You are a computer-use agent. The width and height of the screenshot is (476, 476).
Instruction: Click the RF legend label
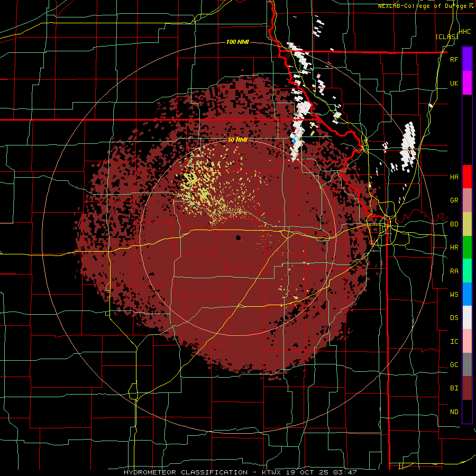[454, 59]
